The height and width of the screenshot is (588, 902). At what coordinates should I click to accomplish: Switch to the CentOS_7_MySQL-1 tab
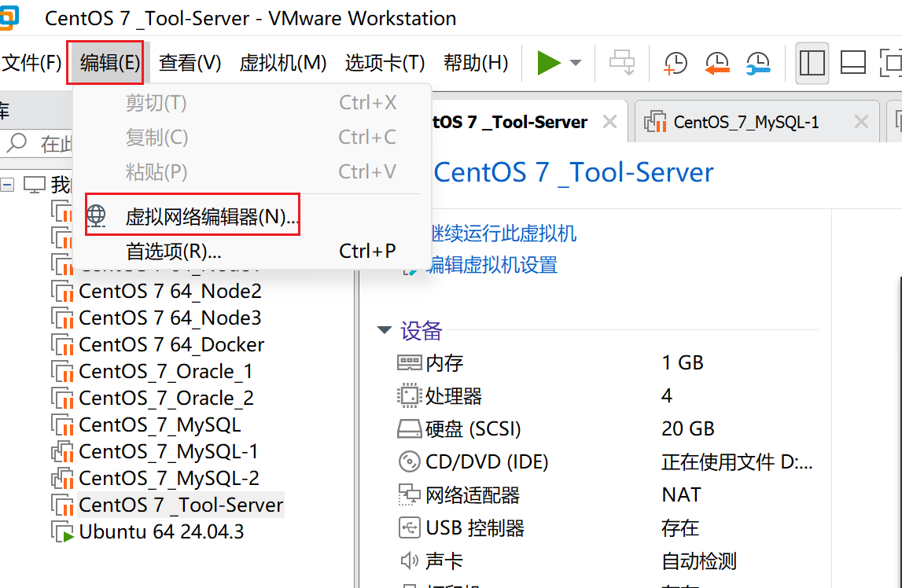pyautogui.click(x=746, y=122)
